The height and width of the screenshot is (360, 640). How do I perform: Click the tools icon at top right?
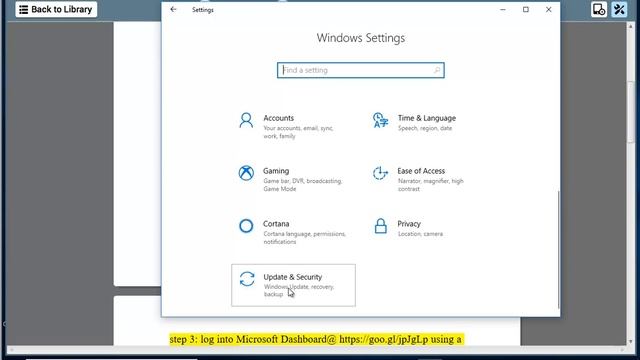click(x=619, y=9)
